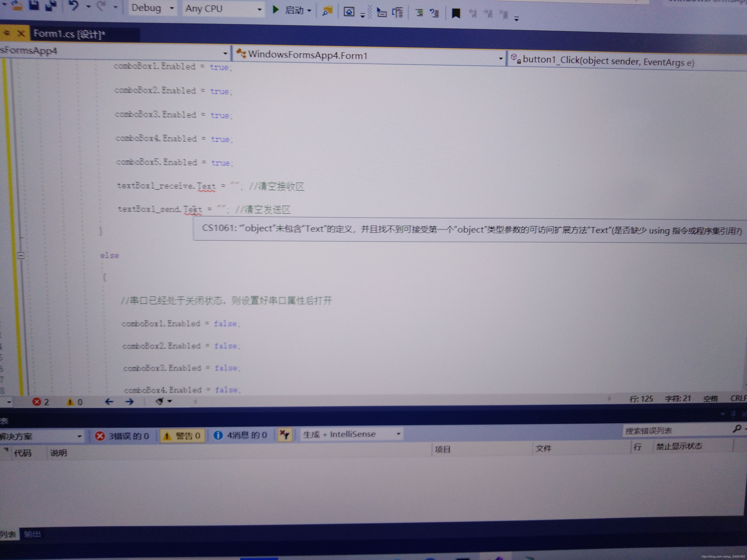Sort by the 代码 column header
The width and height of the screenshot is (747, 560).
[x=23, y=453]
